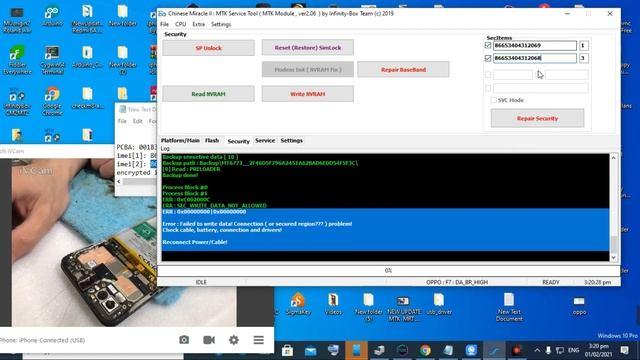Screen dimensions: 640x360
Task: Click the Modem Init NVRAM Fix button
Action: (x=308, y=69)
